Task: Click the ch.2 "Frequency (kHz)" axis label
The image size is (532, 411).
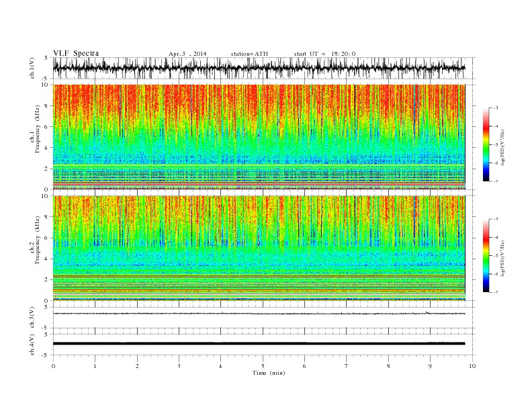Action: pyautogui.click(x=38, y=240)
